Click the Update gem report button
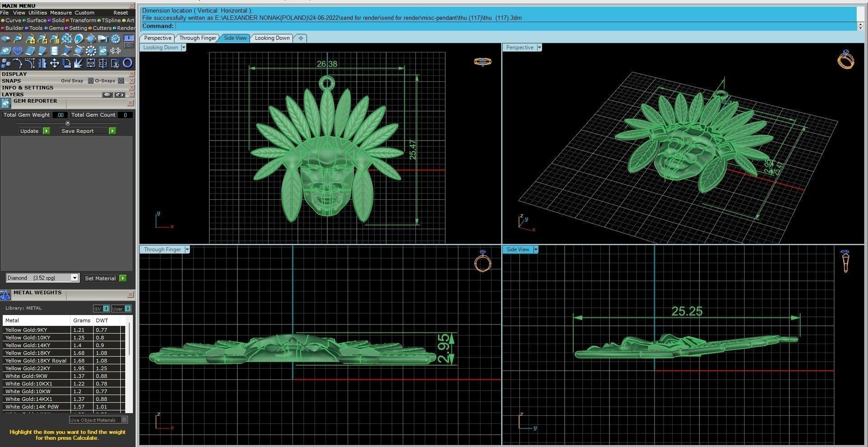 (34, 131)
